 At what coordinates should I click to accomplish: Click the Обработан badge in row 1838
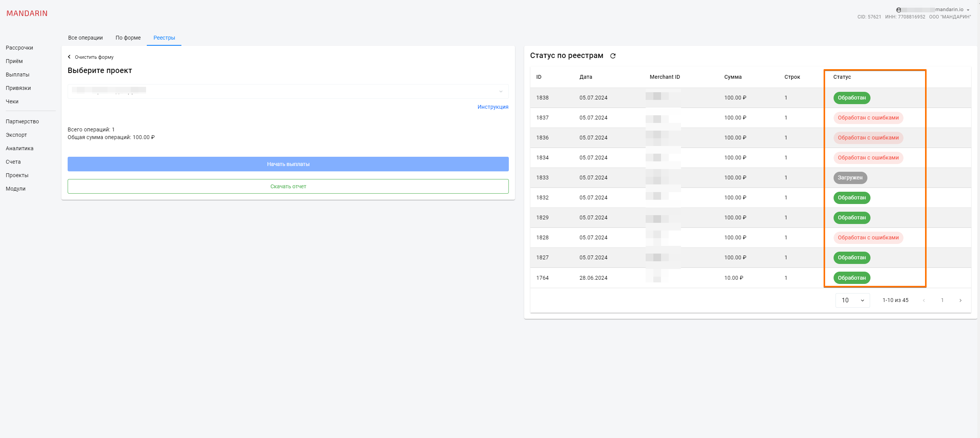[x=851, y=98]
